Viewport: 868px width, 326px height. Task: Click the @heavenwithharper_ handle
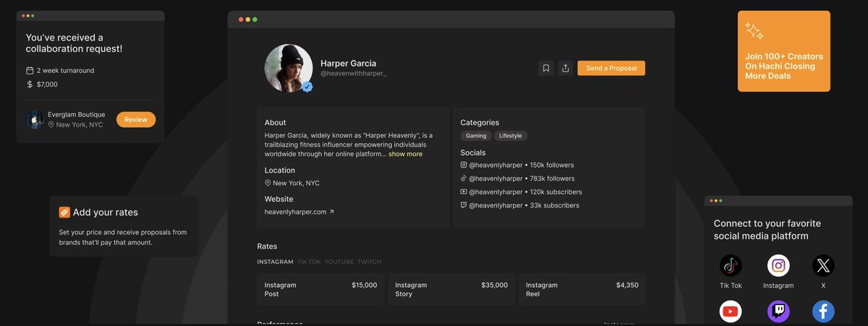pos(353,74)
